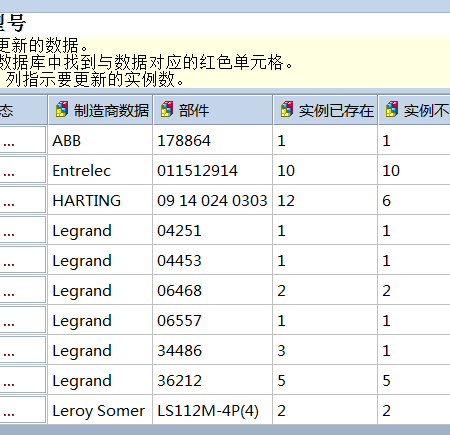Click 实例已存在 value 12 in HARTING row
Viewport: 450px width, 435px height.
tap(325, 200)
